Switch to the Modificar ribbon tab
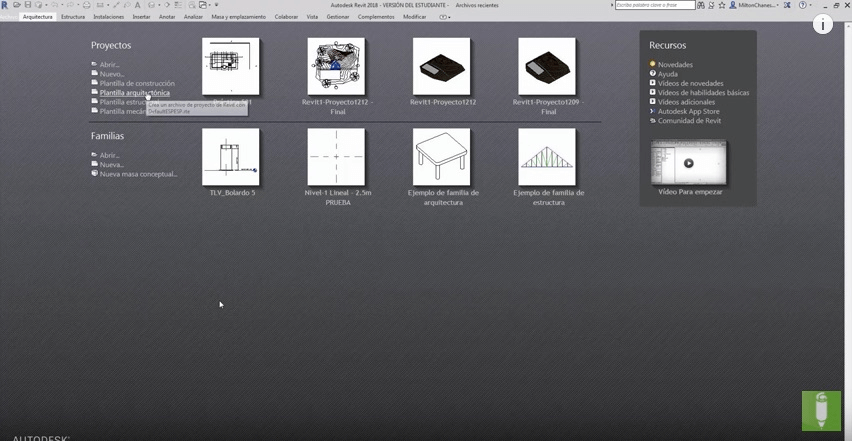Screen dimensions: 852x441 (415, 17)
